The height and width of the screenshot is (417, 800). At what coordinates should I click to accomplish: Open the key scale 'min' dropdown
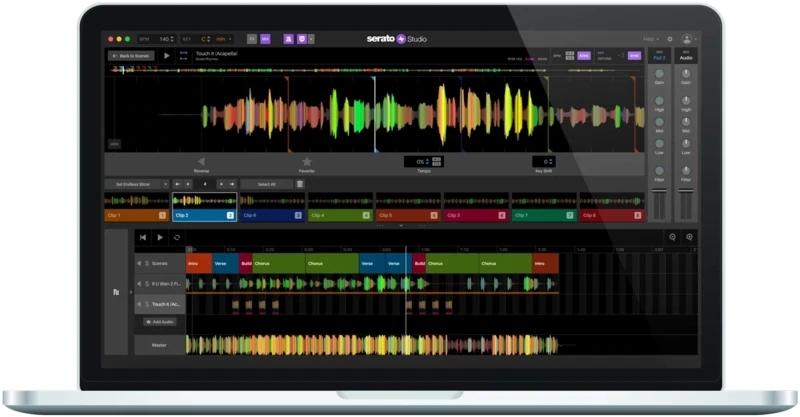click(223, 39)
